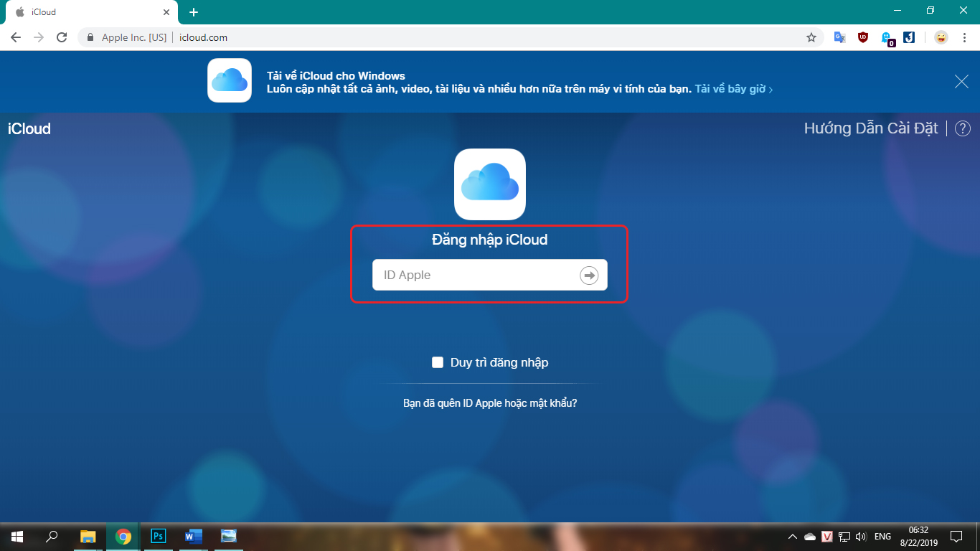Open the volume control tray icon

pyautogui.click(x=861, y=537)
